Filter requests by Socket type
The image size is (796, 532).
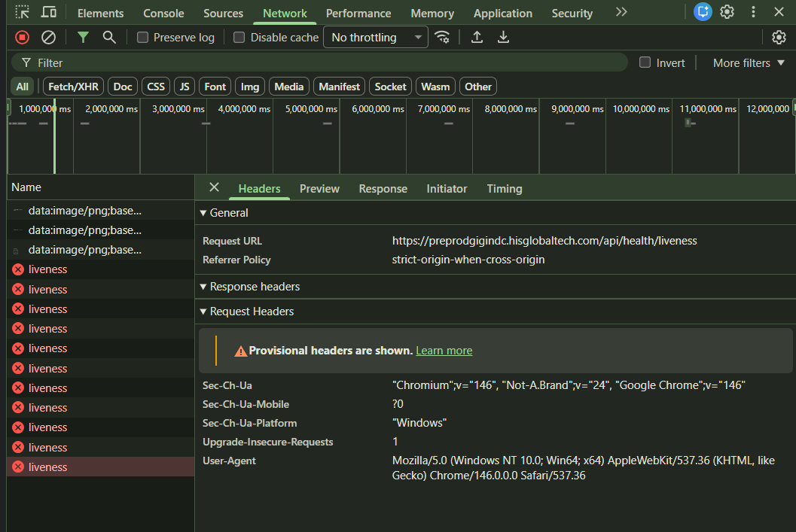[390, 87]
